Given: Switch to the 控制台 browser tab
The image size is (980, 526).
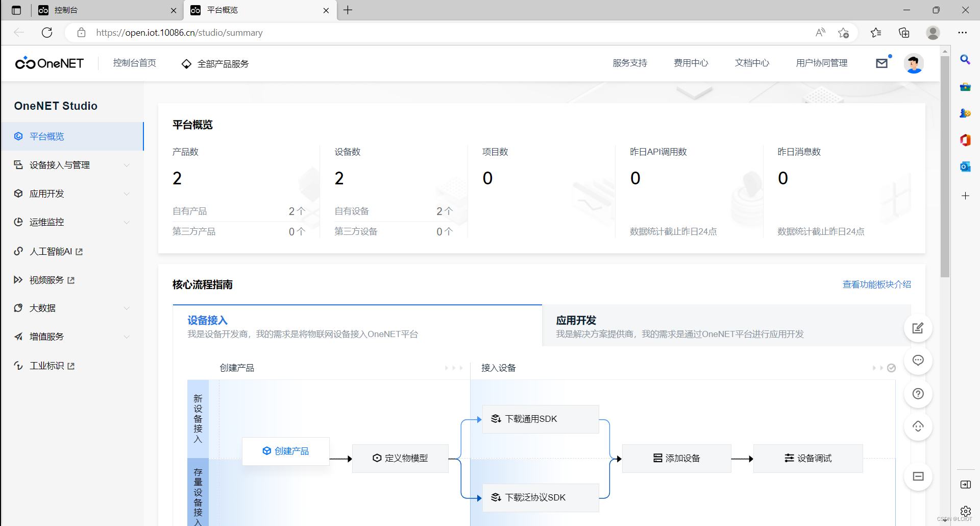Looking at the screenshot, I should 107,10.
